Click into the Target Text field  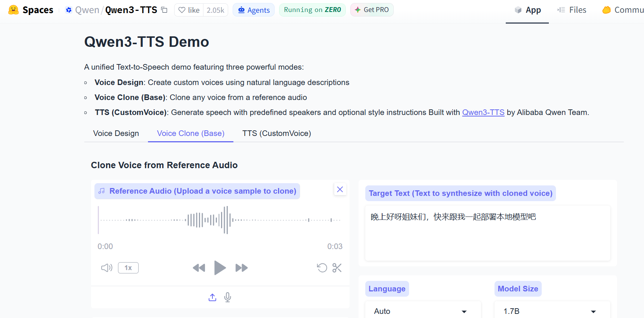[488, 233]
